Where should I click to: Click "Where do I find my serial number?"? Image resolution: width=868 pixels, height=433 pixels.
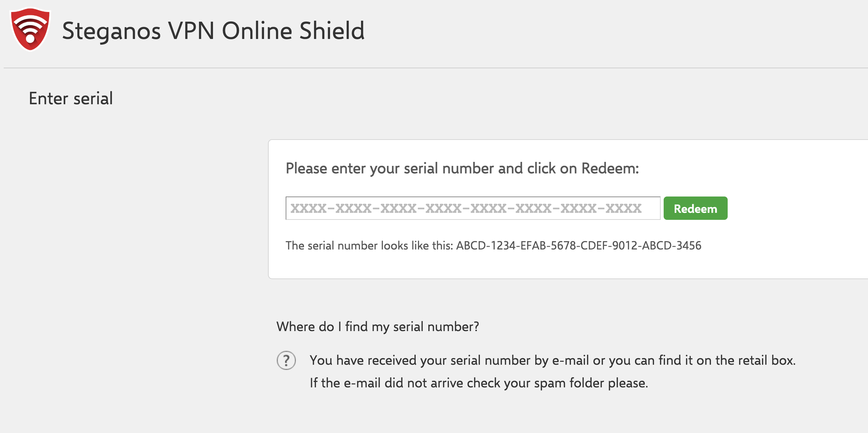click(377, 327)
